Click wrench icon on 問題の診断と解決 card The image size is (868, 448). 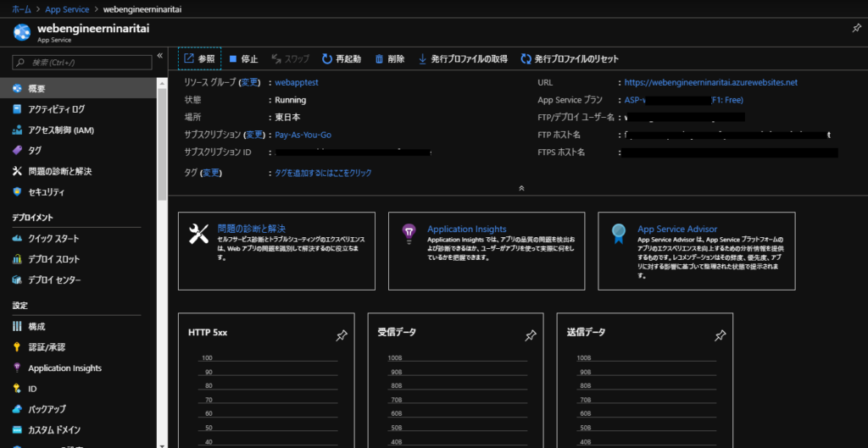click(198, 235)
